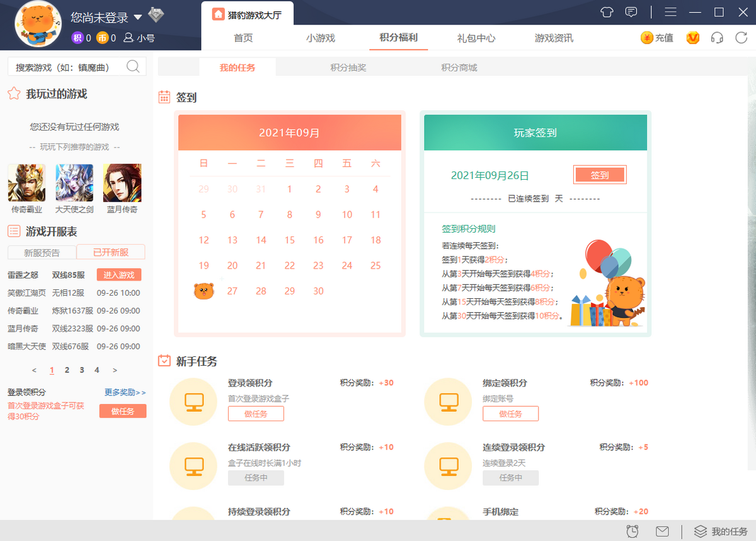Click the refresh page icon
Viewport: 756px width, 541px height.
[742, 38]
